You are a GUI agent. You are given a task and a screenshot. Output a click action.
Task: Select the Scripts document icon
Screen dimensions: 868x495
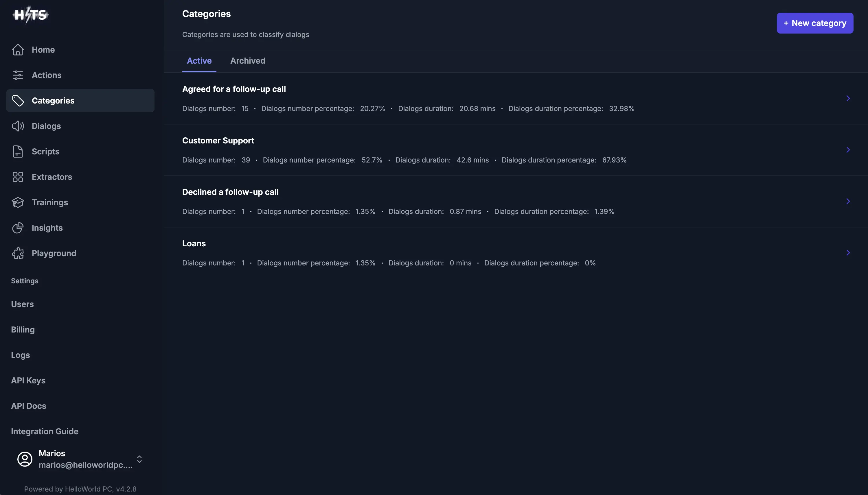(x=18, y=151)
